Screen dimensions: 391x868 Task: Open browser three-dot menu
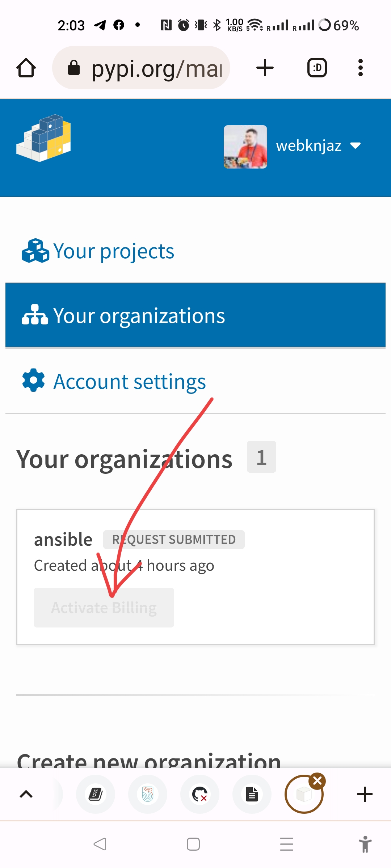click(360, 68)
